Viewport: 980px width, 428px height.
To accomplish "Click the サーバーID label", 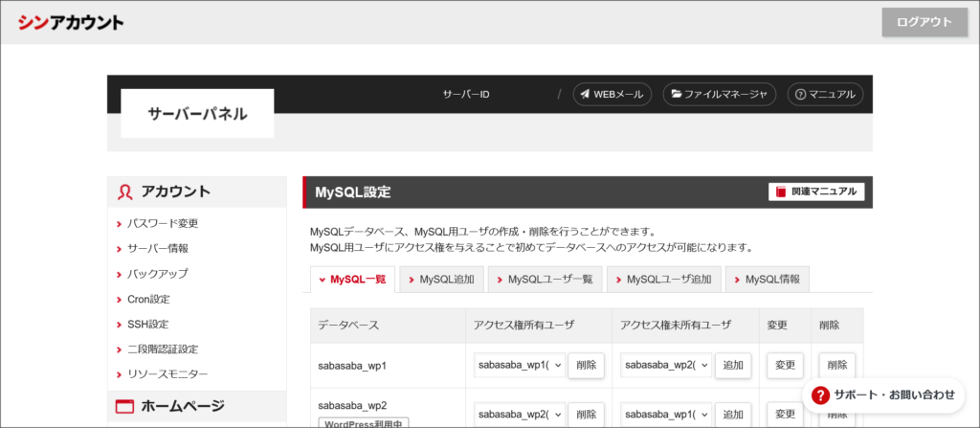I will tap(466, 95).
